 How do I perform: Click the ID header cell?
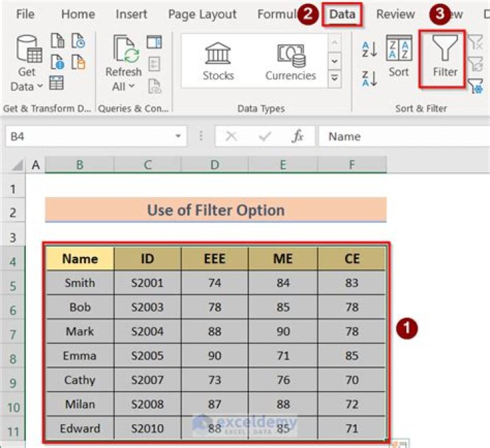click(148, 258)
